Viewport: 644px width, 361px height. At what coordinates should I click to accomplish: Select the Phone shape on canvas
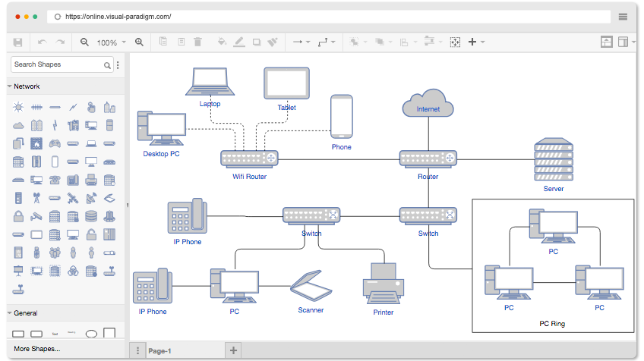[x=342, y=117]
